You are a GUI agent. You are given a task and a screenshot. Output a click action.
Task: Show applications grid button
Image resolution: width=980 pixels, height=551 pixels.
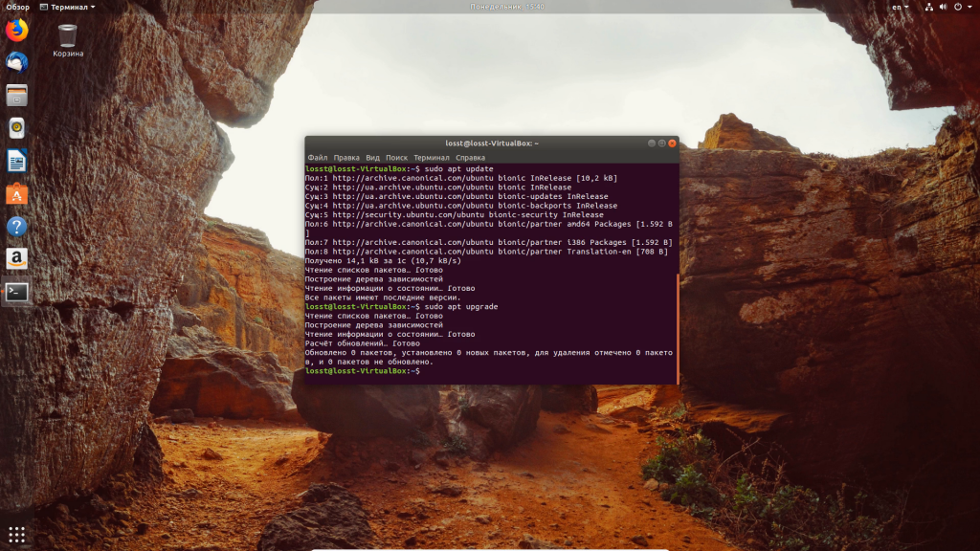pos(17,534)
